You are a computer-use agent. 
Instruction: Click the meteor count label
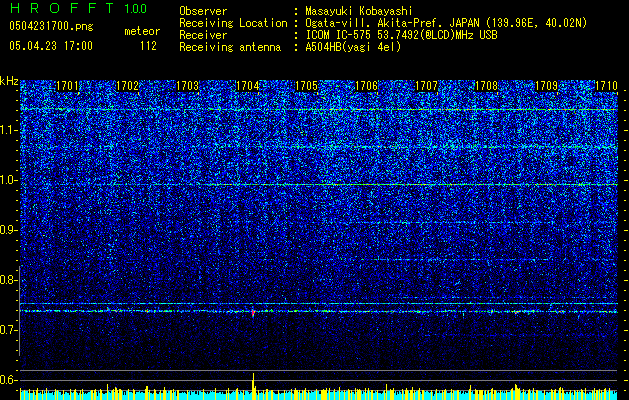point(142,31)
